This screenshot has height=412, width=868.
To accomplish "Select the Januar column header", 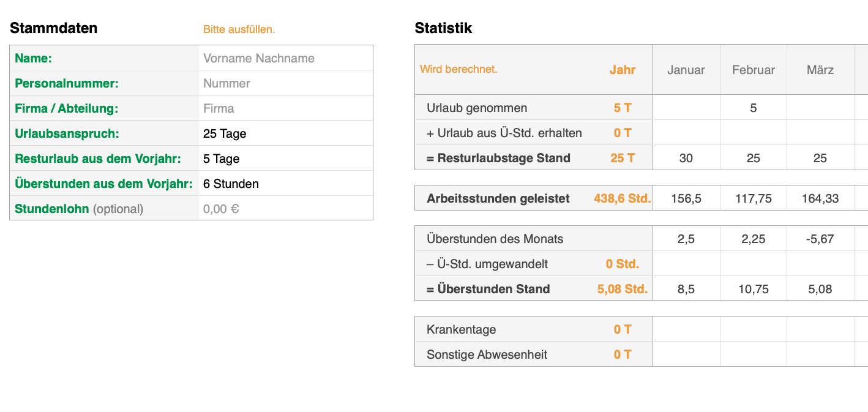I will (686, 70).
